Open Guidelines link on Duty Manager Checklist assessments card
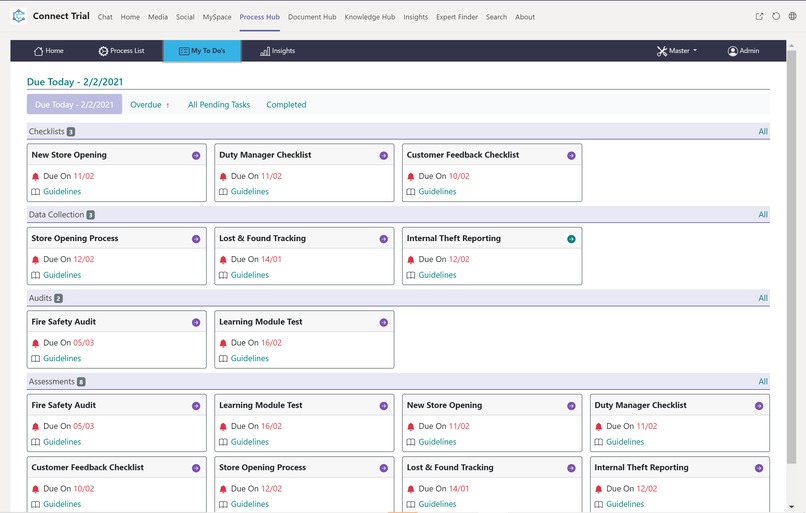 625,442
